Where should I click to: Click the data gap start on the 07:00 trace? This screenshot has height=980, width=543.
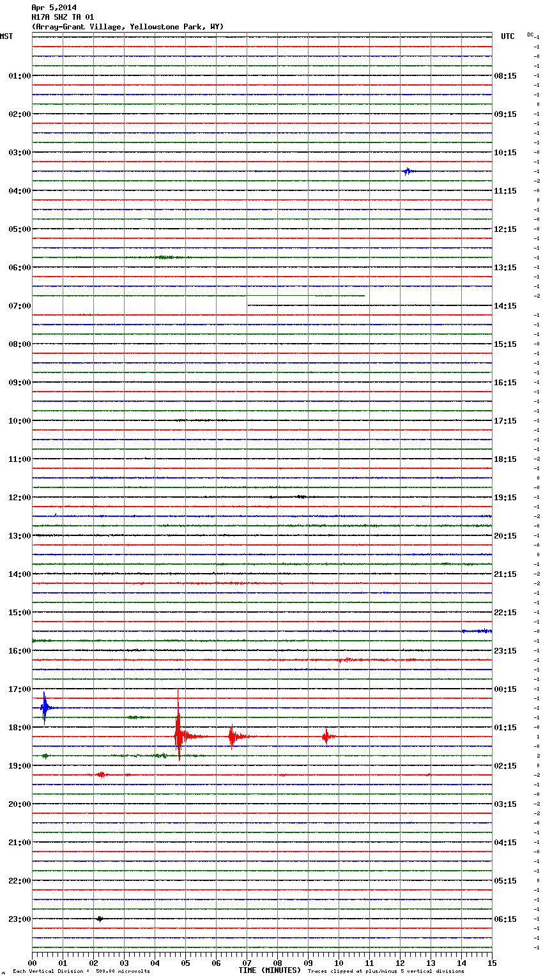click(248, 305)
